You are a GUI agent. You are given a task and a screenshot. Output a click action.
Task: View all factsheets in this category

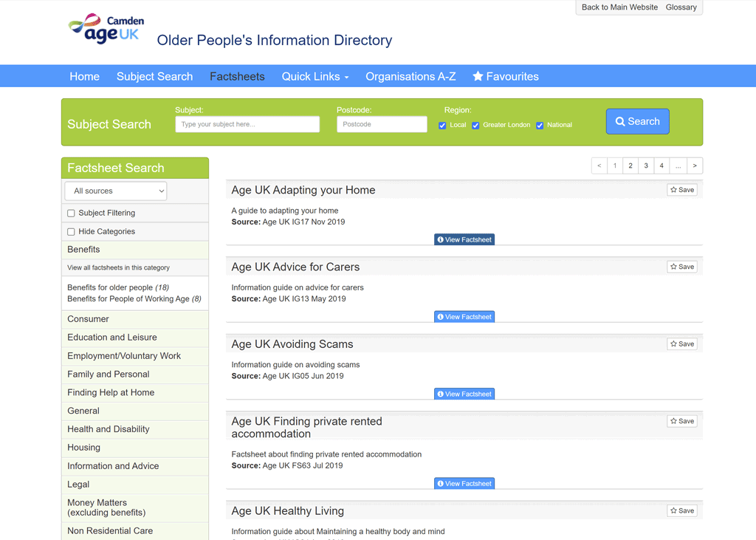pos(119,267)
